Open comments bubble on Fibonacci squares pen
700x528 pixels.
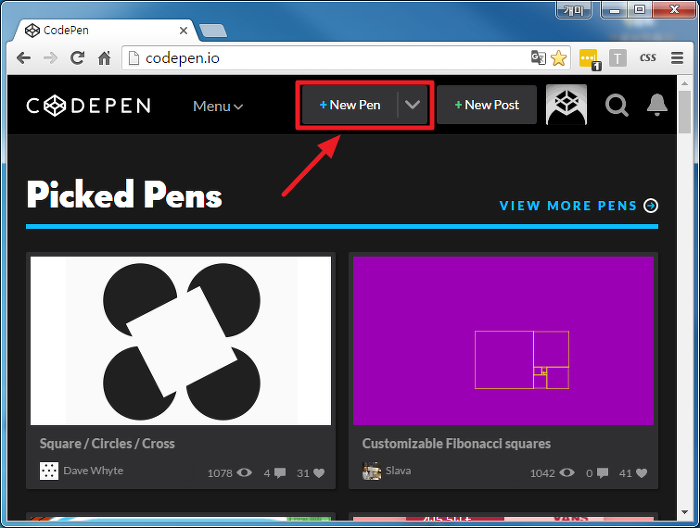603,473
